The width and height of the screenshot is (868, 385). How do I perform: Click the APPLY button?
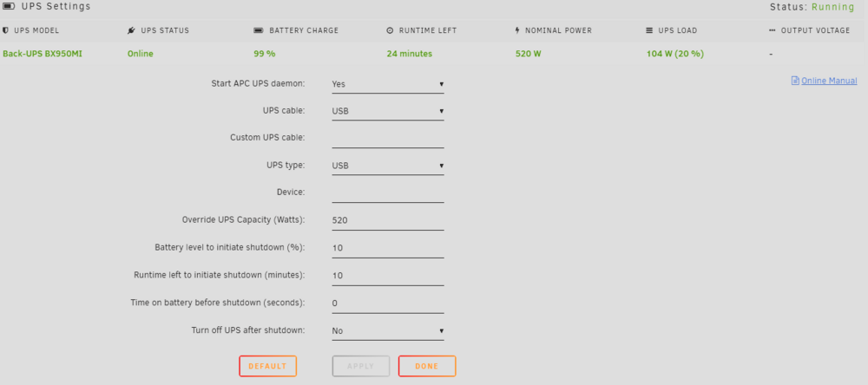click(x=361, y=366)
